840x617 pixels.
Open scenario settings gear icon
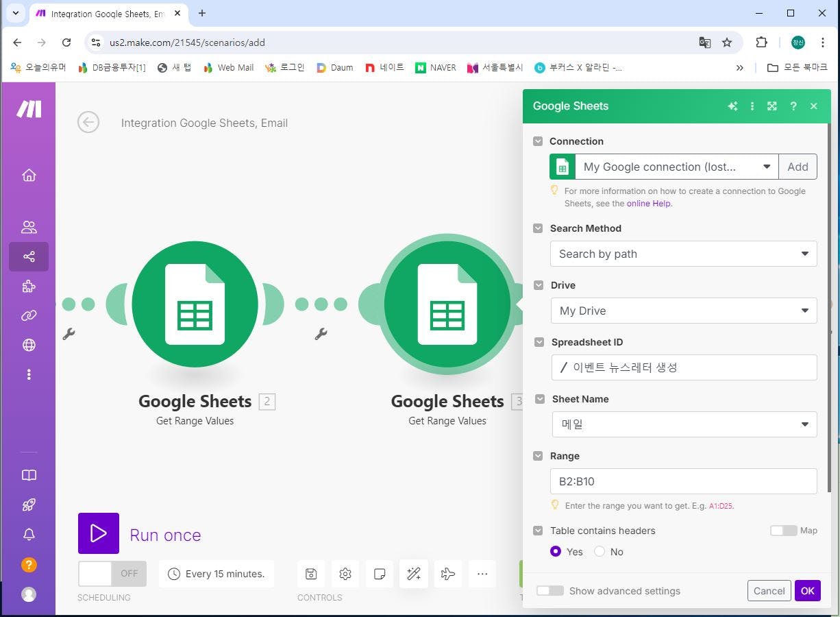point(345,574)
